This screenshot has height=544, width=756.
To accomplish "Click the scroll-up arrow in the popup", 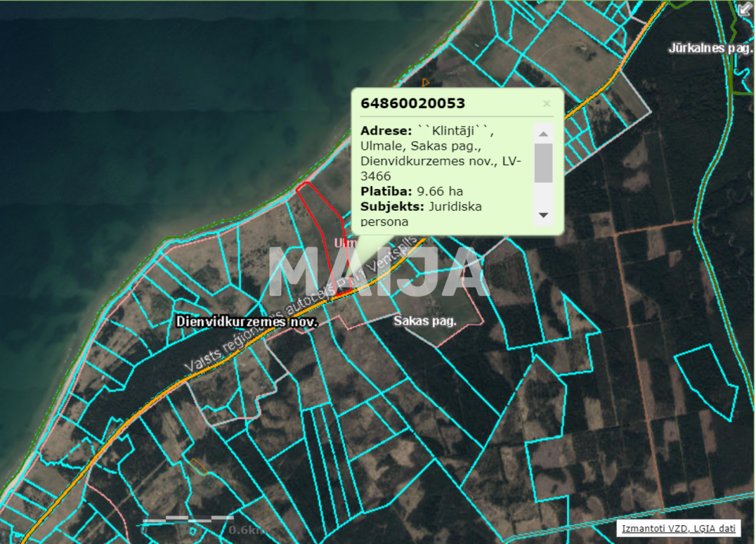I will (543, 133).
